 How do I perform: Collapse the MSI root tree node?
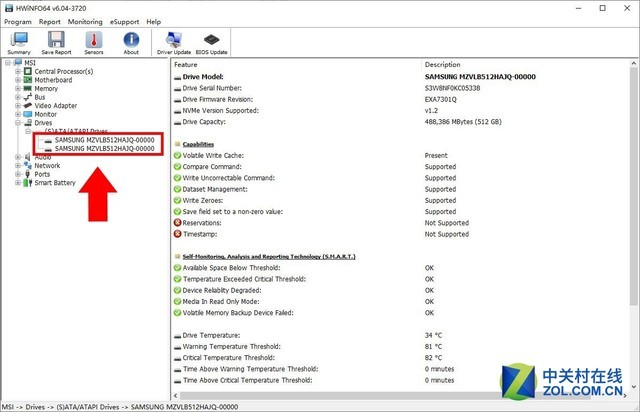pos(8,63)
